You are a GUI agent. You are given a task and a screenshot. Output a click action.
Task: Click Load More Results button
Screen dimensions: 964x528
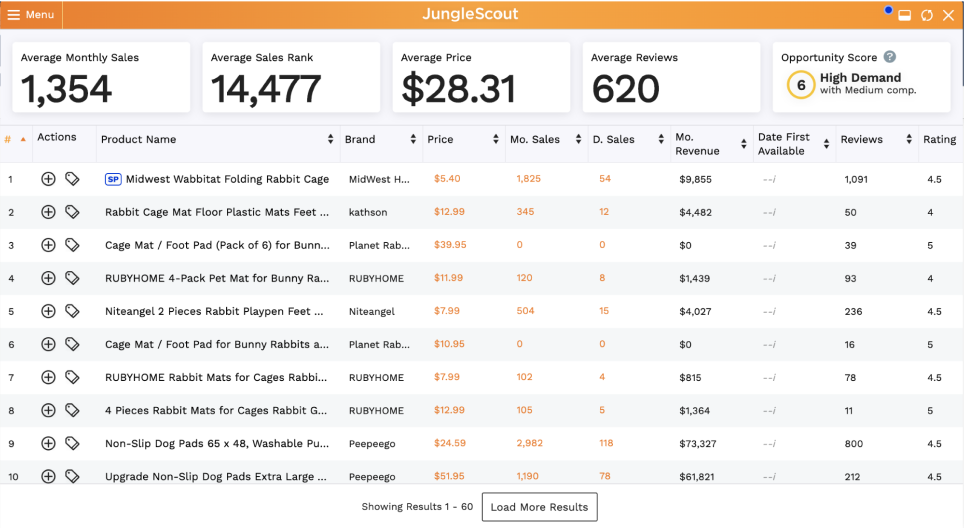[x=539, y=507]
